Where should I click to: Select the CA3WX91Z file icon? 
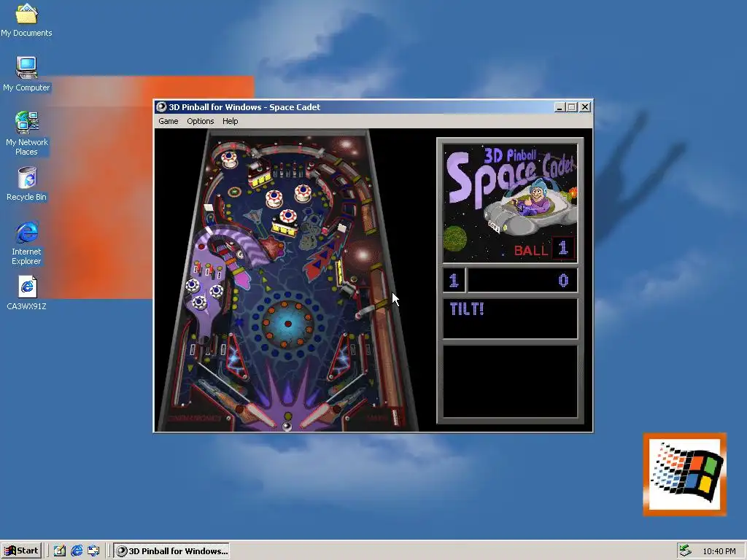coord(26,293)
